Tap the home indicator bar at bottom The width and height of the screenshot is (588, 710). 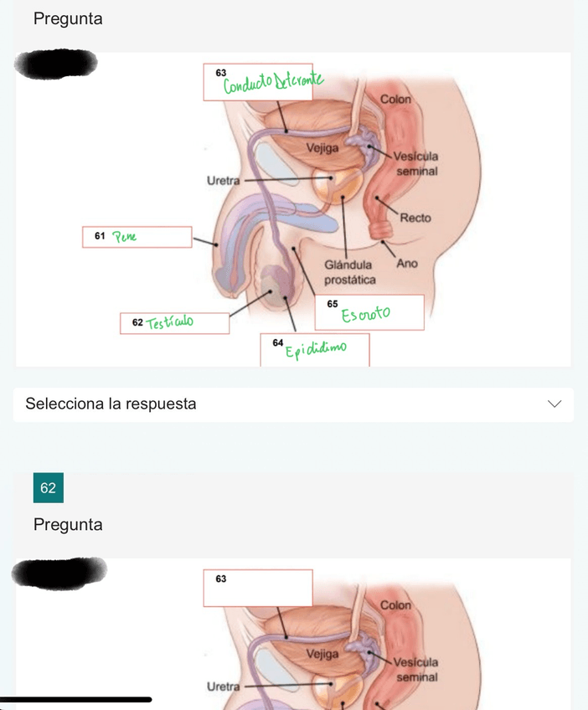click(76, 699)
